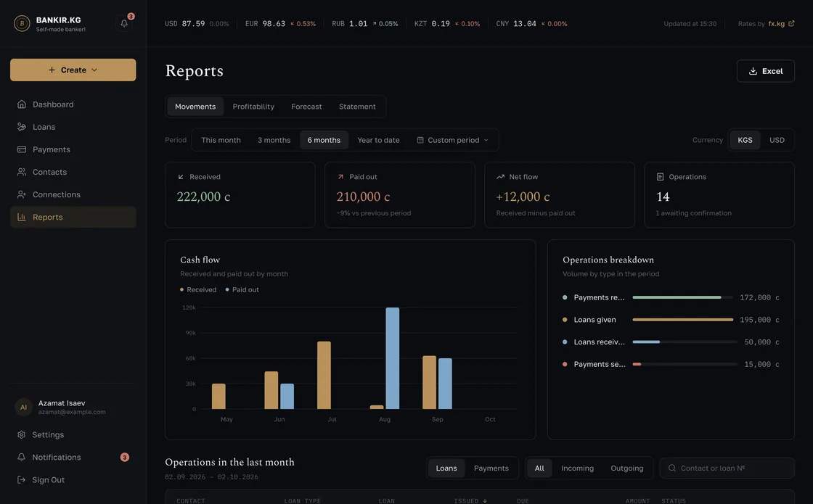Click the external link icon beside fx.kg
The width and height of the screenshot is (813, 504).
point(791,23)
